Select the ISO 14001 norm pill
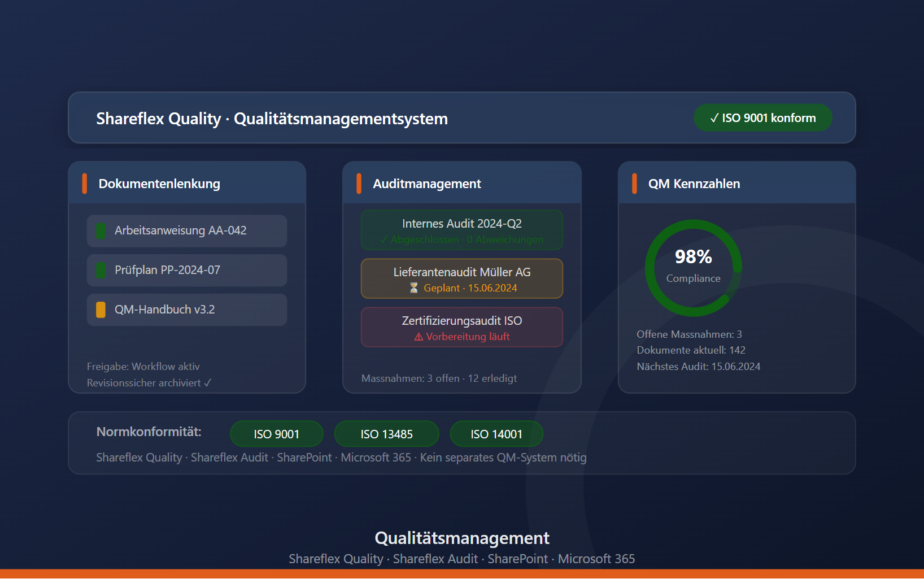 pos(496,434)
